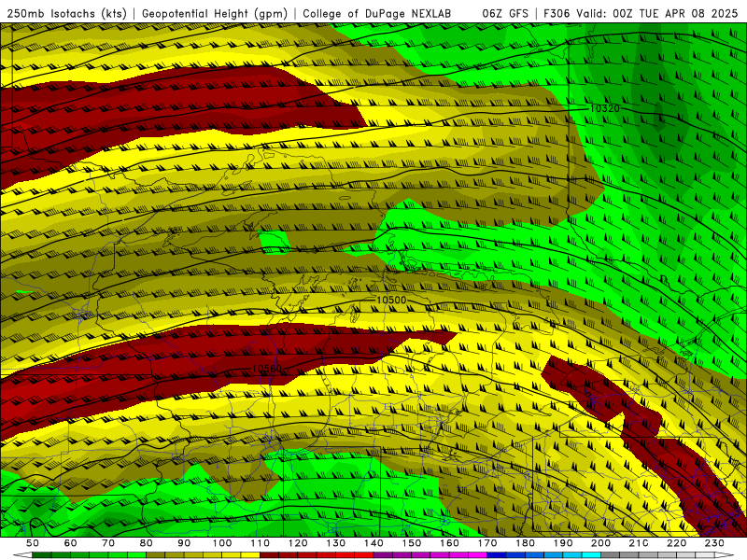Click the 70 value on the color scale
This screenshot has height=560, width=747.
(x=108, y=543)
